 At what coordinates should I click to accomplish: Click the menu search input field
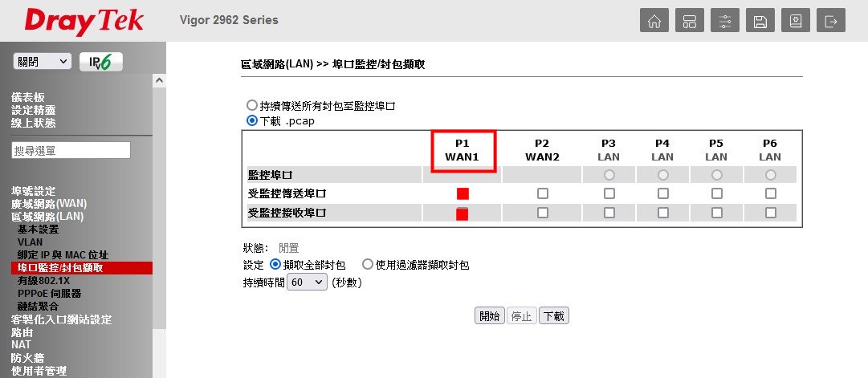tap(71, 150)
